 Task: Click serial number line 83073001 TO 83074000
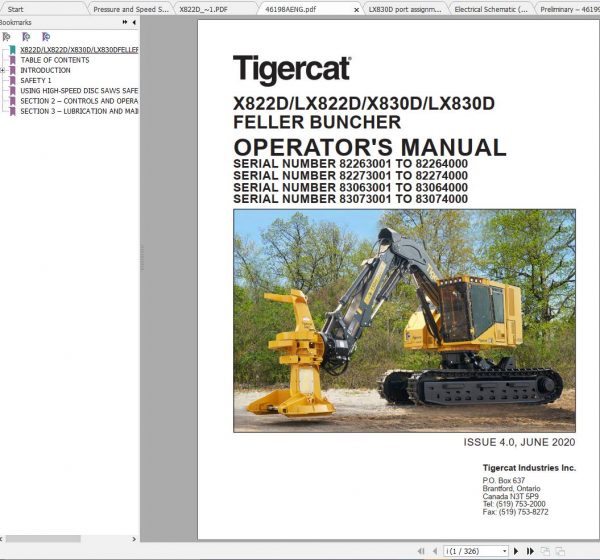(351, 199)
